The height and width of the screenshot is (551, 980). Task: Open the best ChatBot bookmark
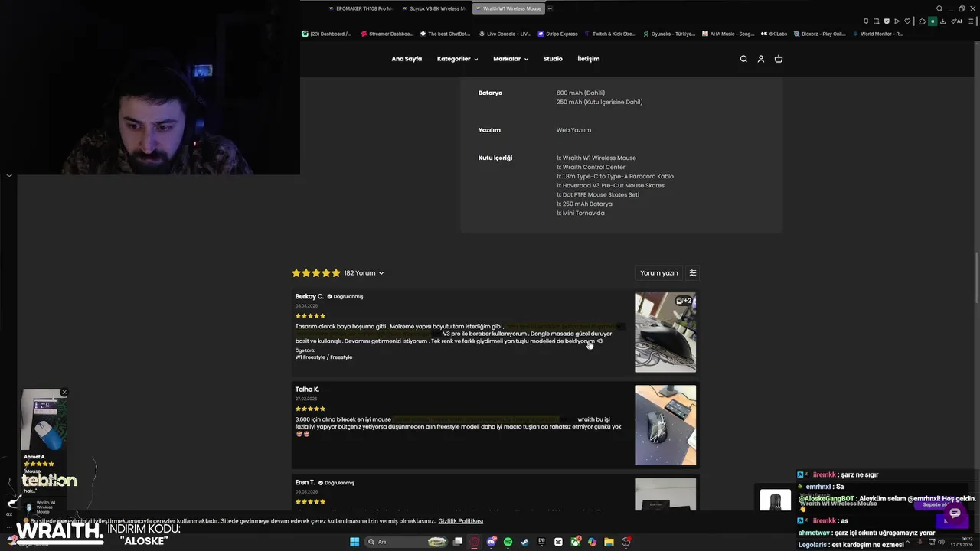[x=445, y=34]
